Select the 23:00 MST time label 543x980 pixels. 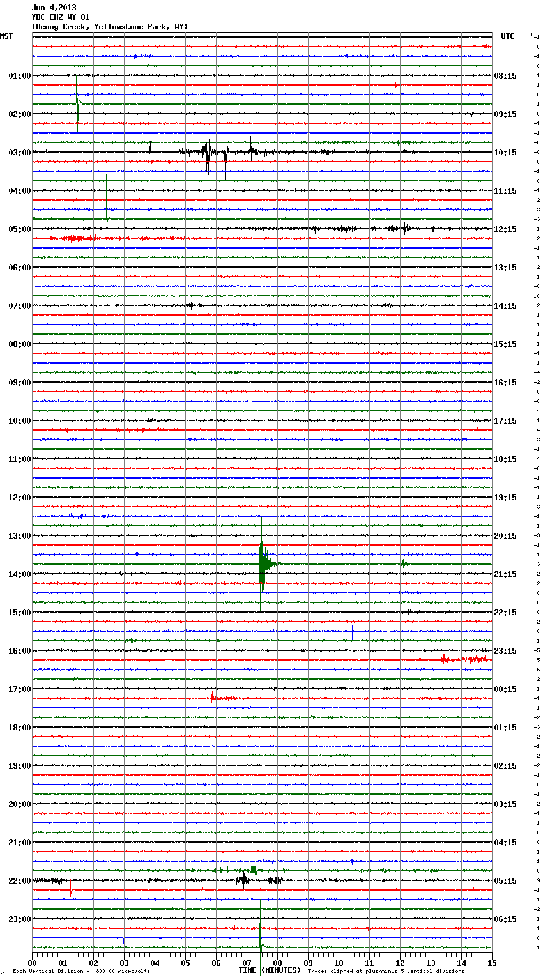20,919
